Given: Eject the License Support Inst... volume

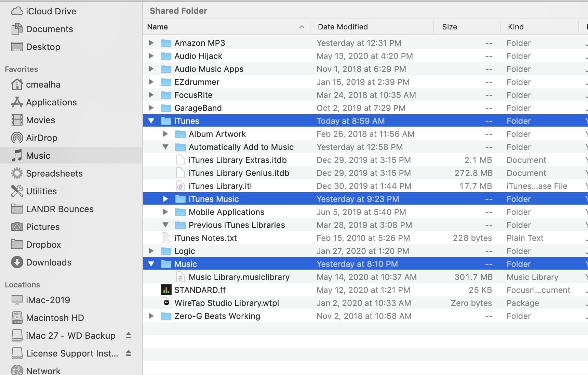Looking at the screenshot, I should click(x=129, y=353).
